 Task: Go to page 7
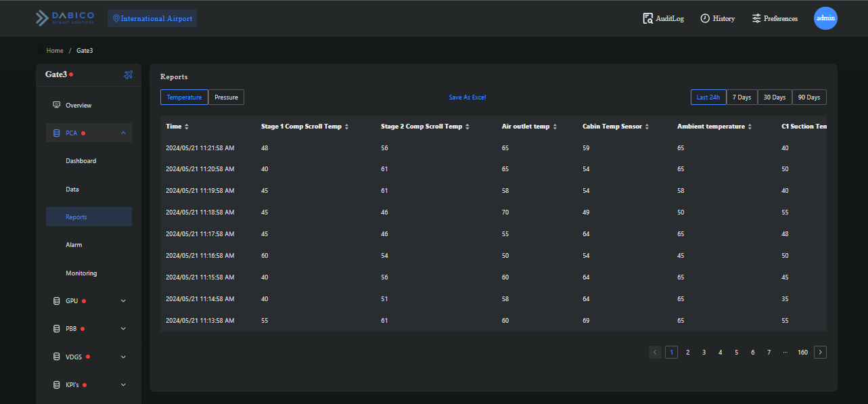coord(769,352)
